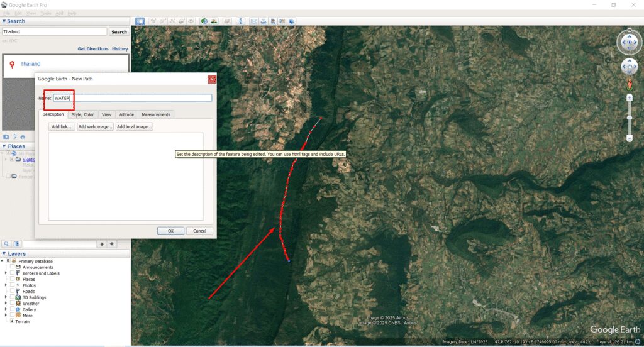Screen dimensions: 644x347
Task: Click the panel toggle icon beside the places magnifier
Action: (16, 244)
